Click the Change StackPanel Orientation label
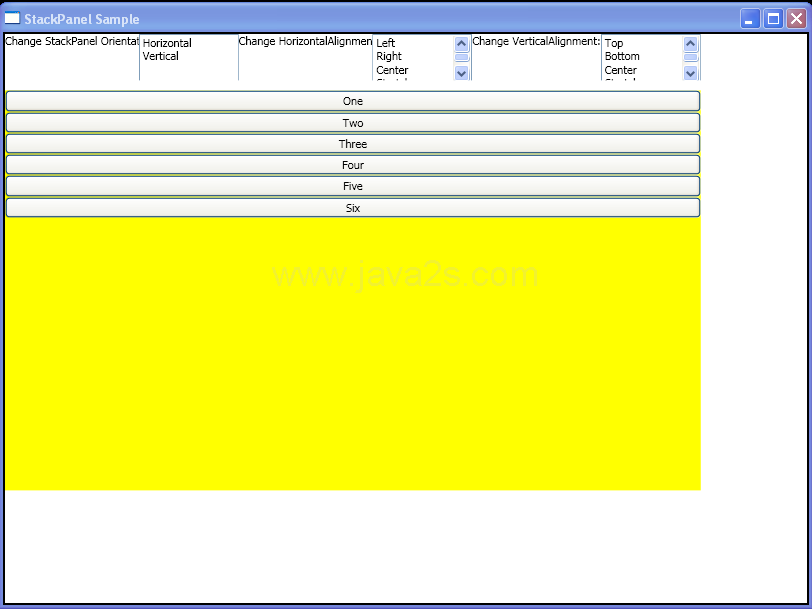This screenshot has width=812, height=609. [72, 41]
